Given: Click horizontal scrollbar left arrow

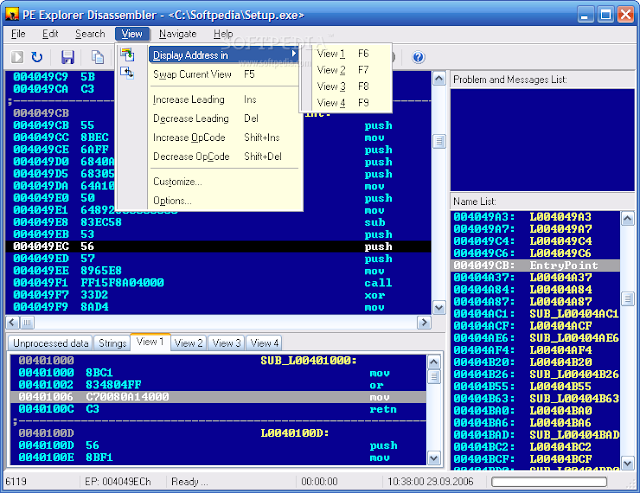Looking at the screenshot, I should (12, 323).
